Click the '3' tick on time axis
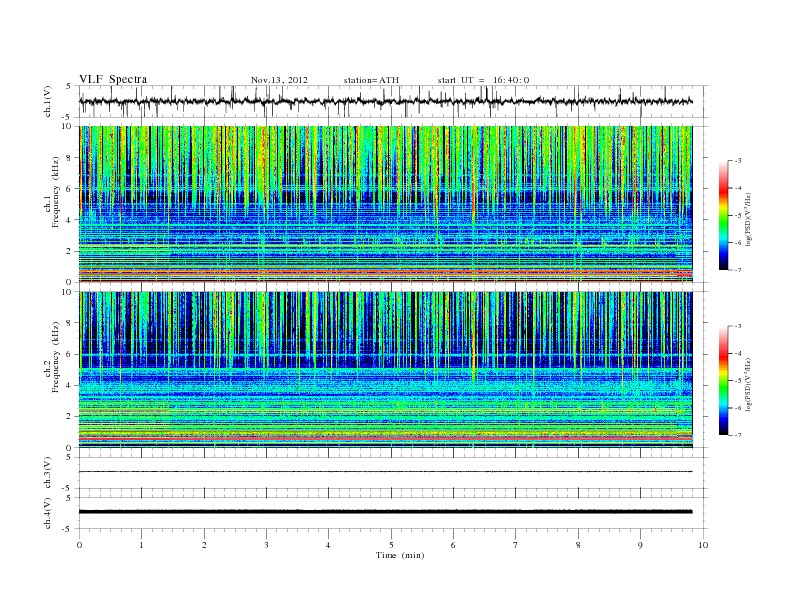The width and height of the screenshot is (792, 612). tap(266, 545)
